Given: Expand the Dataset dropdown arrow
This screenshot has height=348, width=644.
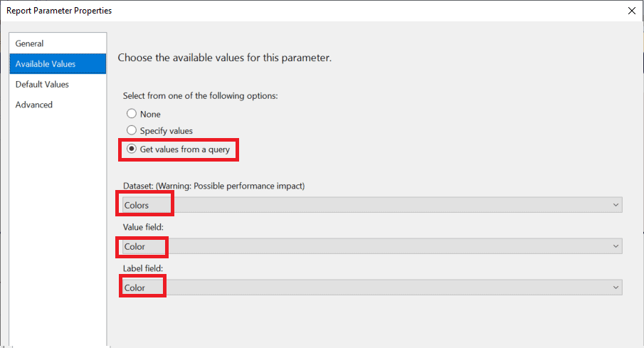Looking at the screenshot, I should click(x=616, y=205).
